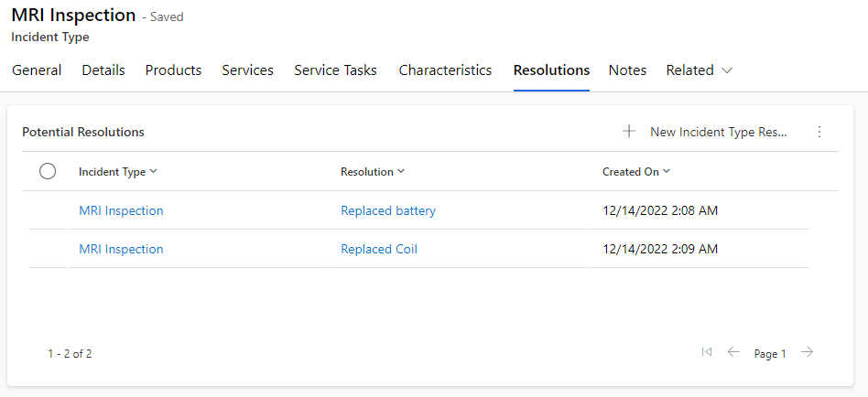Image resolution: width=868 pixels, height=397 pixels.
Task: Switch to the Products tab
Action: coord(173,70)
